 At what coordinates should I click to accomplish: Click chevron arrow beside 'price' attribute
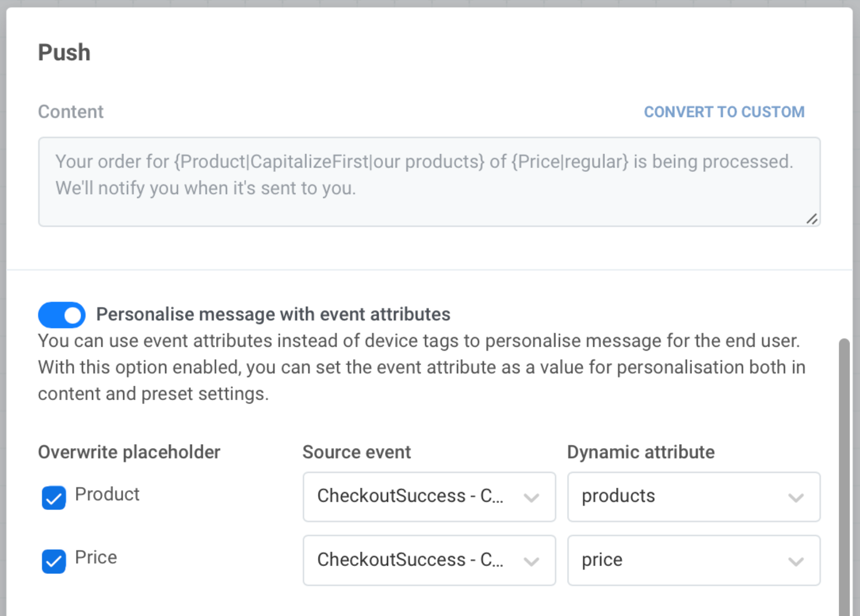(x=796, y=561)
